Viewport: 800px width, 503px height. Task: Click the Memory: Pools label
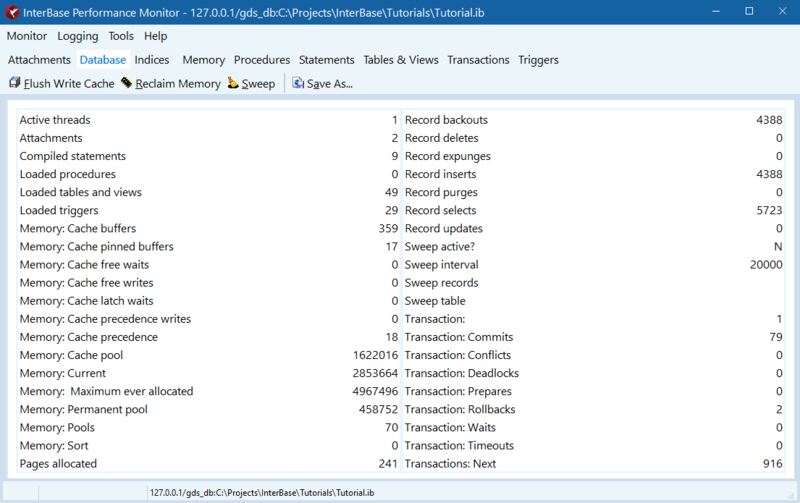[x=57, y=427]
